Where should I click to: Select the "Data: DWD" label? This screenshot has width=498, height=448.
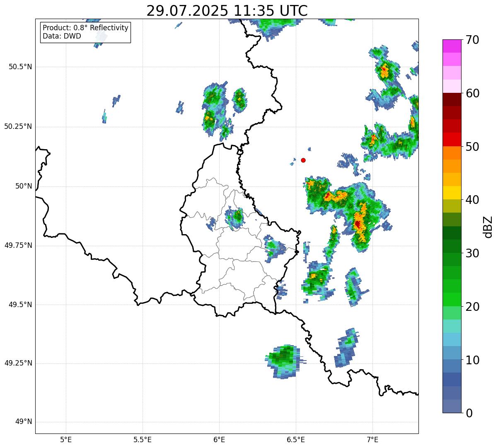[62, 36]
